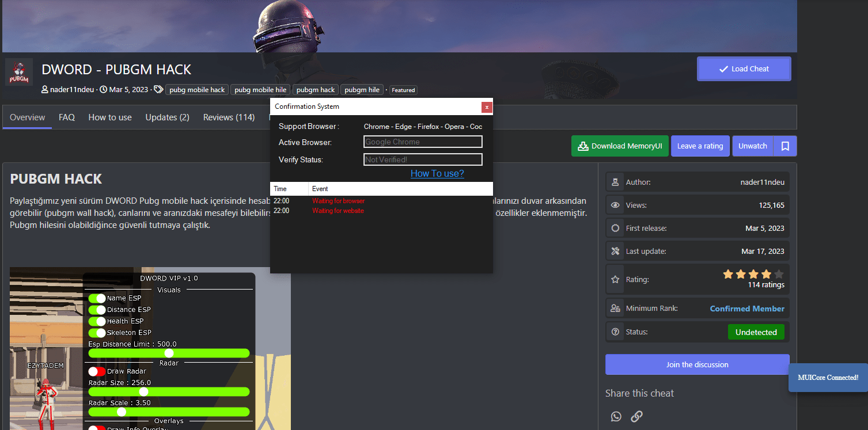Click the Confirmed Member rank link
This screenshot has width=868, height=430.
coord(747,309)
